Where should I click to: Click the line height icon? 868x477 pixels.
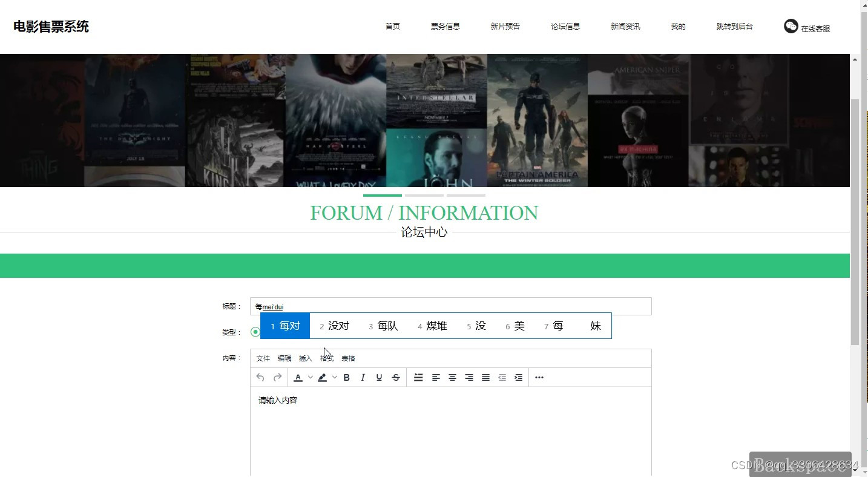418,377
